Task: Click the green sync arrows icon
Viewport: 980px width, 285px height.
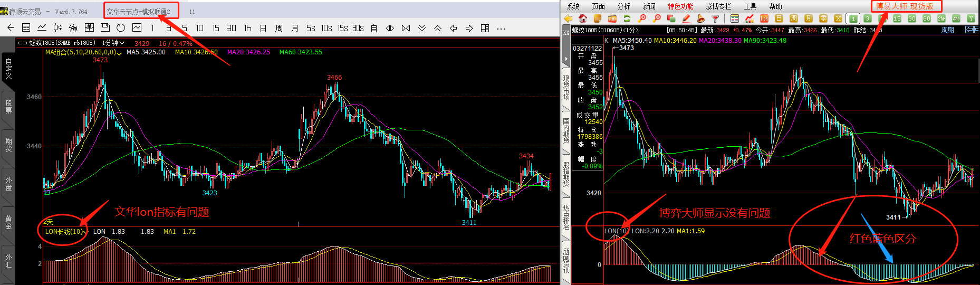Action: 627,18
